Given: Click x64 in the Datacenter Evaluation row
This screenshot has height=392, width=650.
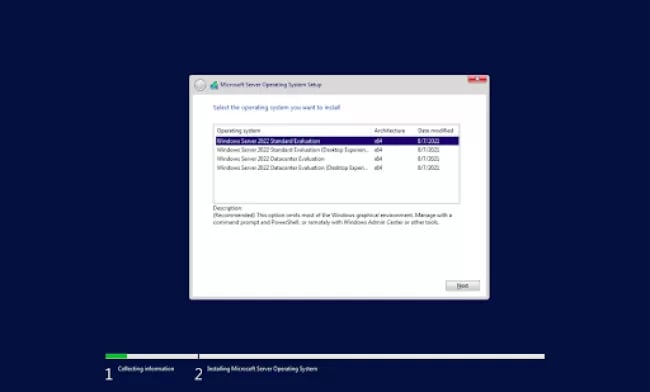Looking at the screenshot, I should (378, 159).
